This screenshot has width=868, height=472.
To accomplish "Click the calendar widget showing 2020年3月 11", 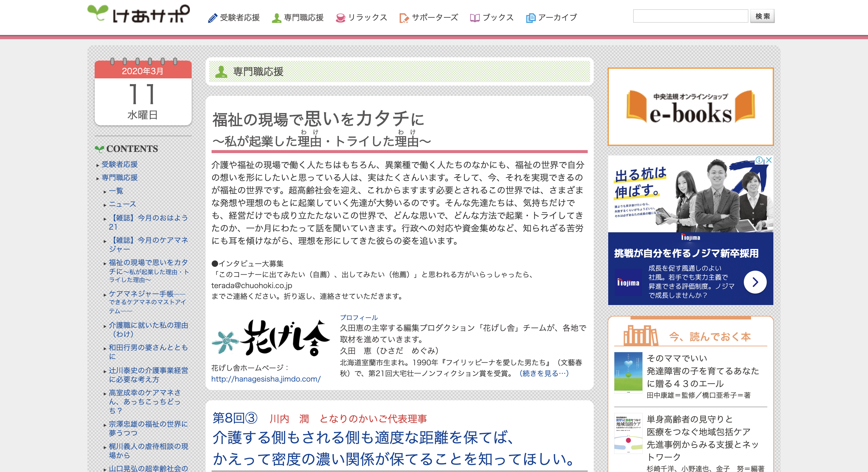I will pyautogui.click(x=143, y=92).
